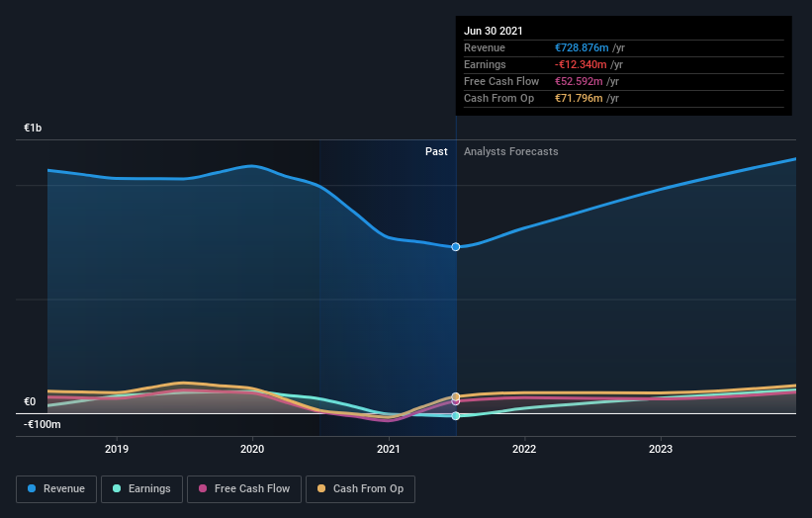
Task: Click the 2023 x-axis label
Action: pos(661,449)
